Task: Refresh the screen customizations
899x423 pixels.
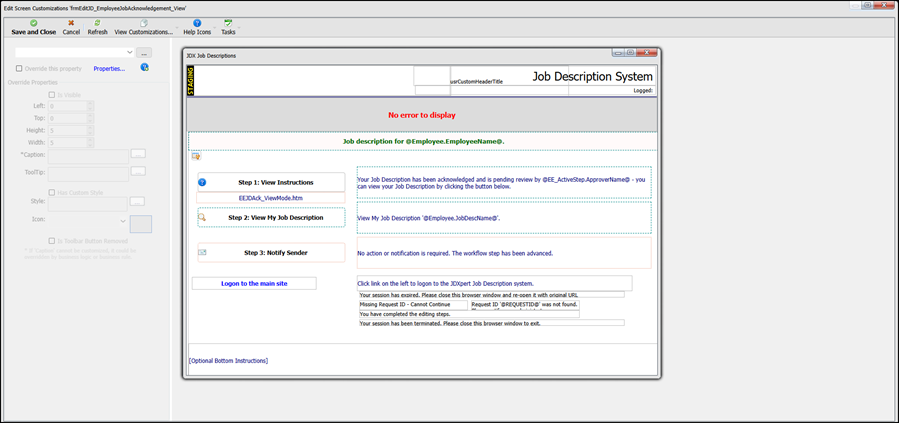Action: (x=97, y=26)
